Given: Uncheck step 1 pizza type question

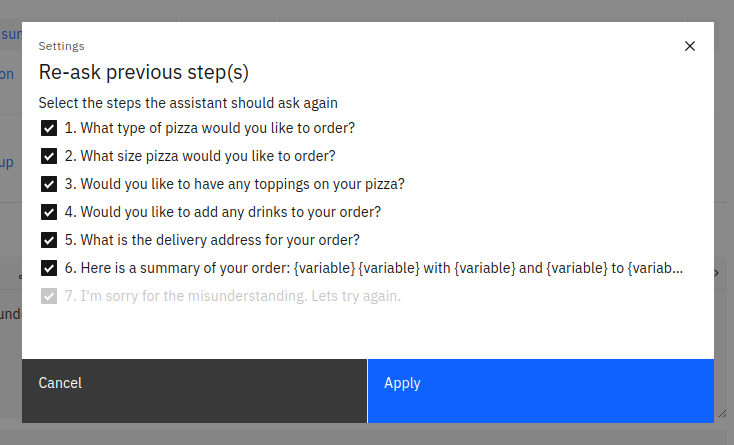Looking at the screenshot, I should (x=48, y=128).
